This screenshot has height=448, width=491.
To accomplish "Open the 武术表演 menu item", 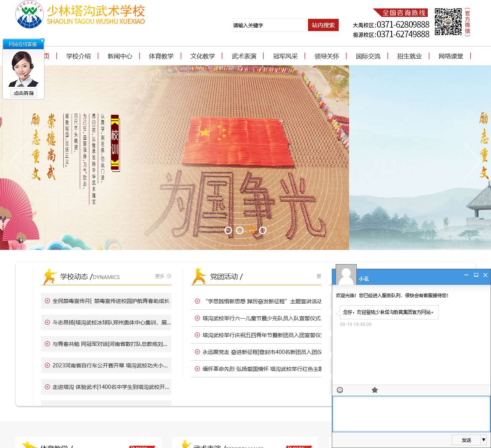I will pyautogui.click(x=244, y=56).
